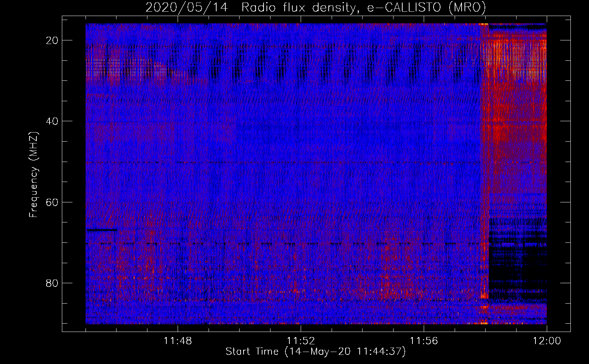Click the 11:56 time tick label
This screenshot has width=589, height=364.
click(424, 341)
